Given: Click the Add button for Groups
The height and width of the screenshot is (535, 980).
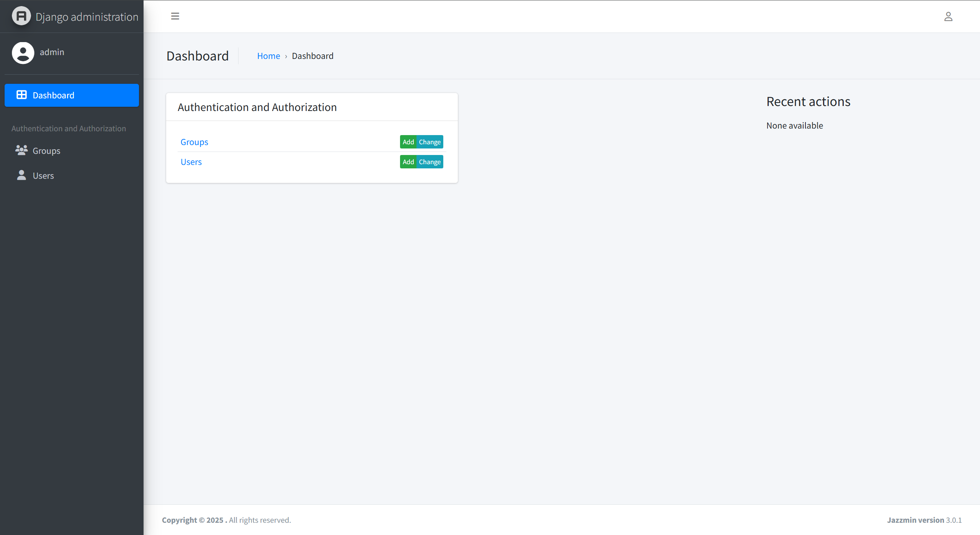Looking at the screenshot, I should pos(408,142).
